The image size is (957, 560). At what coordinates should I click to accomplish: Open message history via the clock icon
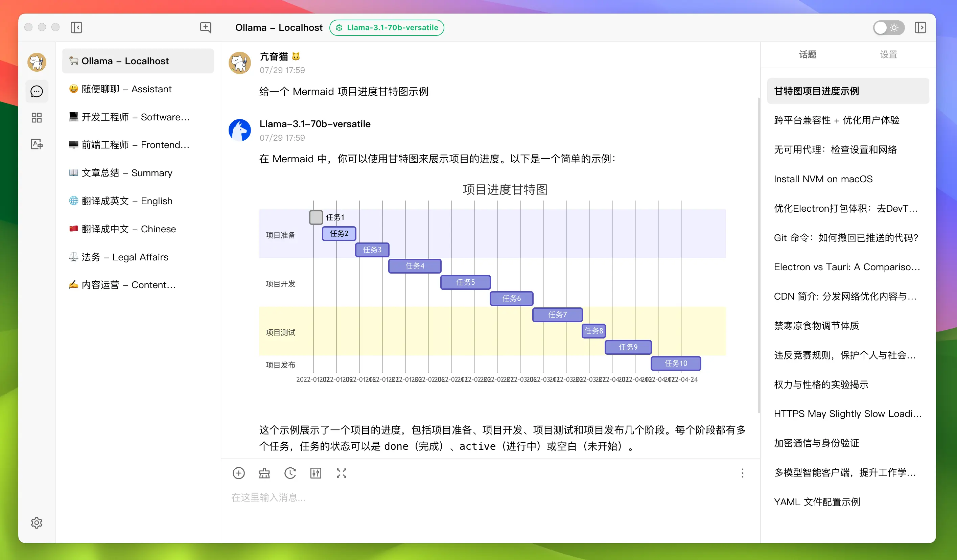tap(290, 473)
